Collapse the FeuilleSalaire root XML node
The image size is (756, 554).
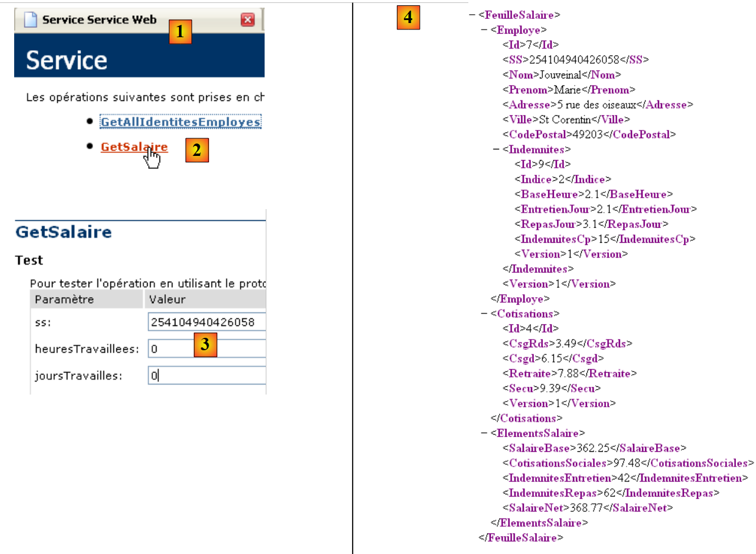[x=472, y=15]
